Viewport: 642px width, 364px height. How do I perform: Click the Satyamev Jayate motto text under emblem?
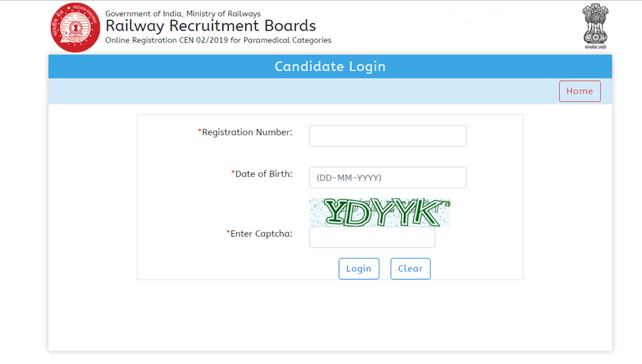595,47
